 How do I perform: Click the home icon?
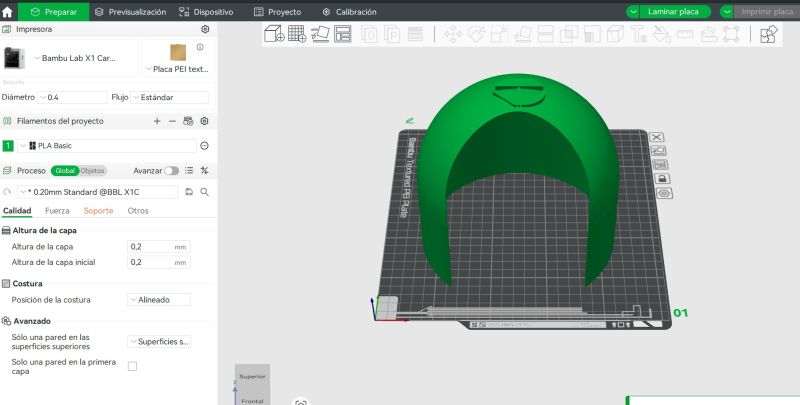coord(7,12)
